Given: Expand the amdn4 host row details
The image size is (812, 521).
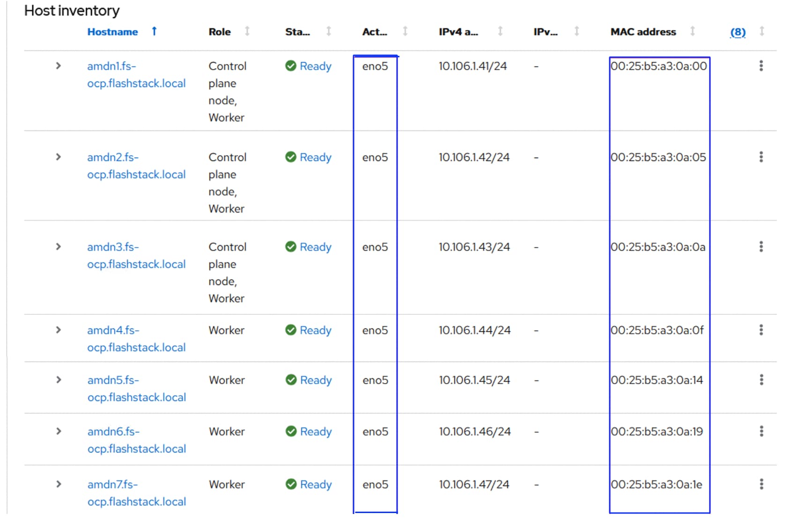Looking at the screenshot, I should coord(59,330).
